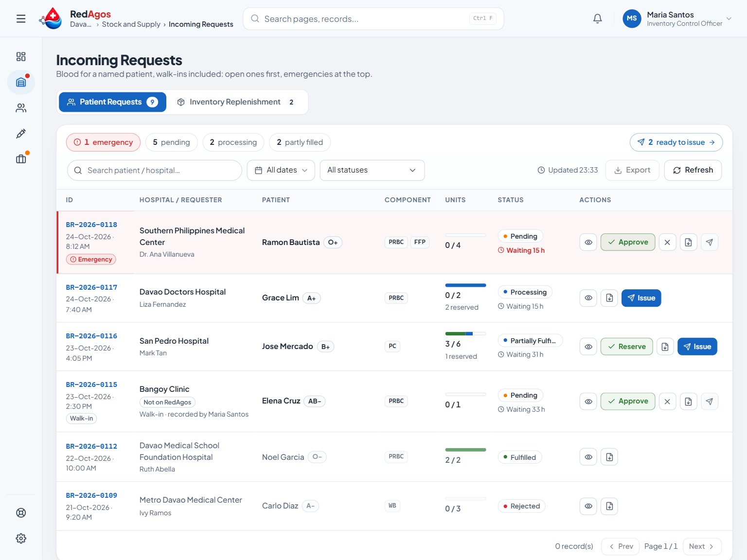Export the requests list
Screen dimensions: 747x560
click(x=632, y=170)
